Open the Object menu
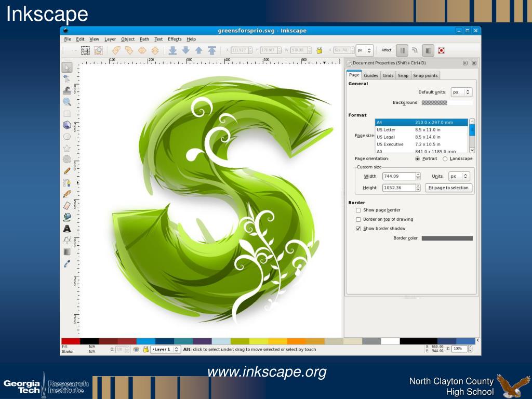This screenshot has width=532, height=399. (128, 39)
